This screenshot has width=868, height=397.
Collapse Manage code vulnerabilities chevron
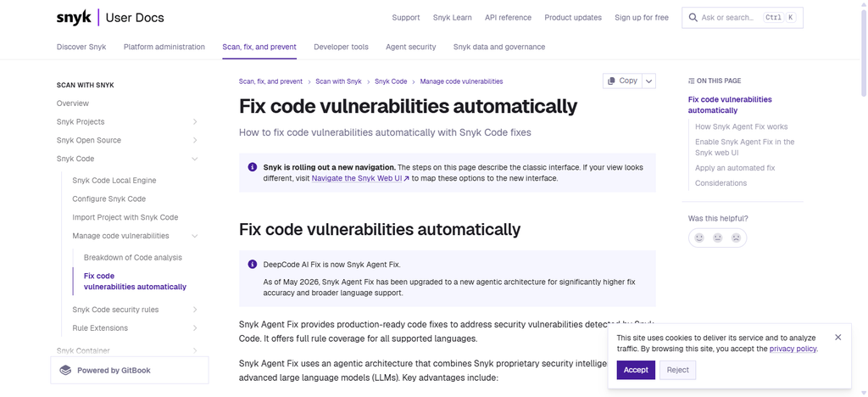[x=195, y=236]
